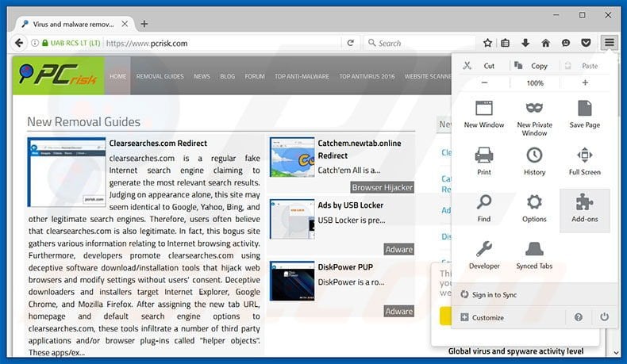Show site information icon in address bar
This screenshot has width=627, height=364.
(x=35, y=43)
